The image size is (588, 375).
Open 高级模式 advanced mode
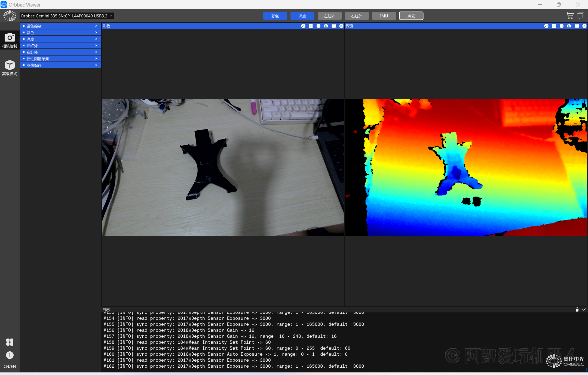tap(10, 68)
